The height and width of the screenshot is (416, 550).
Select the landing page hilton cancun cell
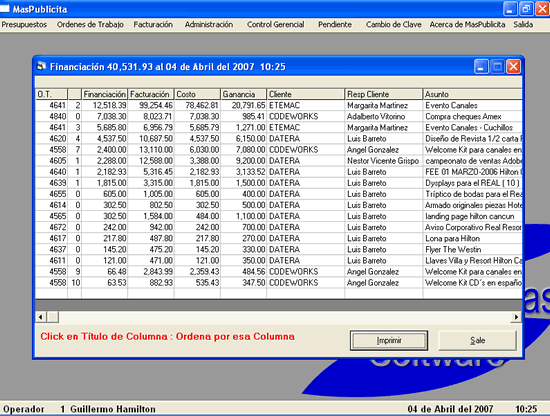(472, 216)
